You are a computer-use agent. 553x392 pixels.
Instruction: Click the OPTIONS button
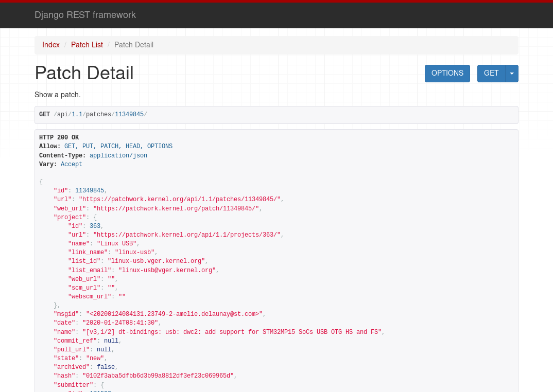[447, 74]
